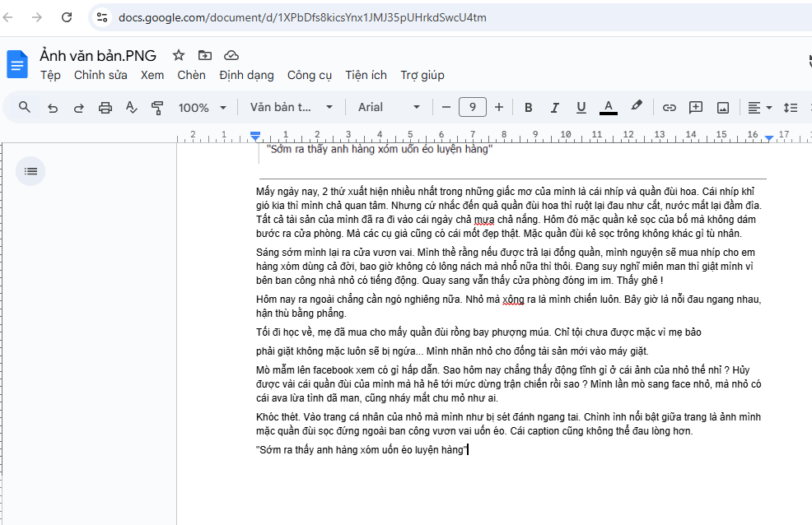The height and width of the screenshot is (525, 812).
Task: Add a comment from toolbar
Action: pyautogui.click(x=696, y=108)
